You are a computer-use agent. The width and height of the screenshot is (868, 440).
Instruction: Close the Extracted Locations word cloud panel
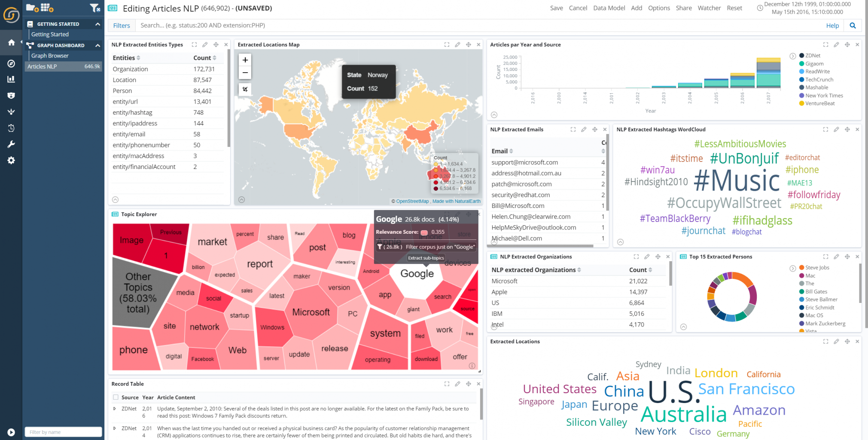(x=857, y=342)
